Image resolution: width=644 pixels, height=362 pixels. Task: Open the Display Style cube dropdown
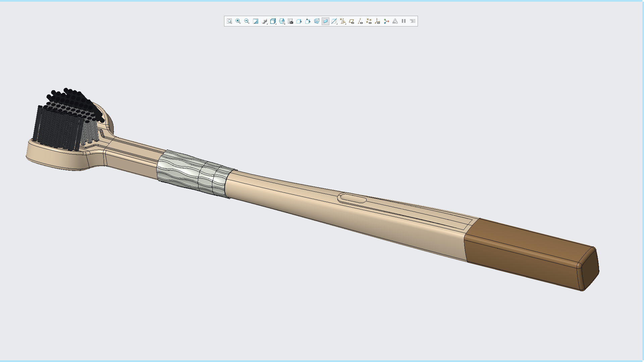pyautogui.click(x=273, y=21)
